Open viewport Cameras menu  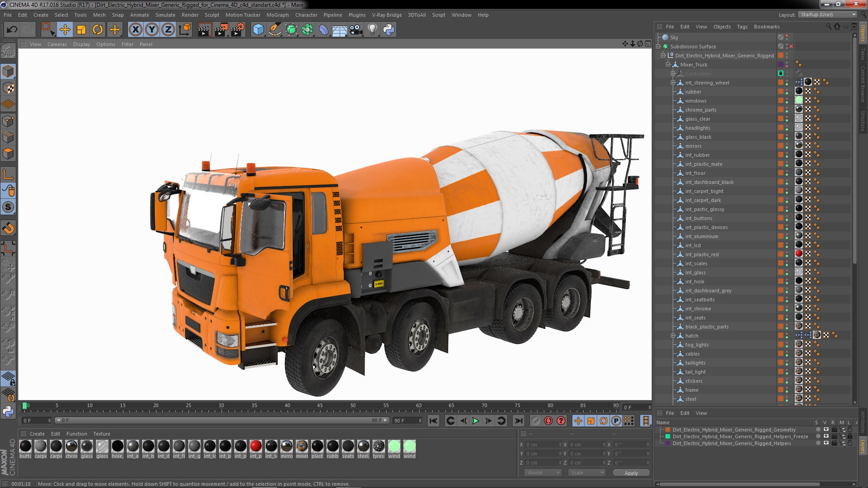point(57,44)
